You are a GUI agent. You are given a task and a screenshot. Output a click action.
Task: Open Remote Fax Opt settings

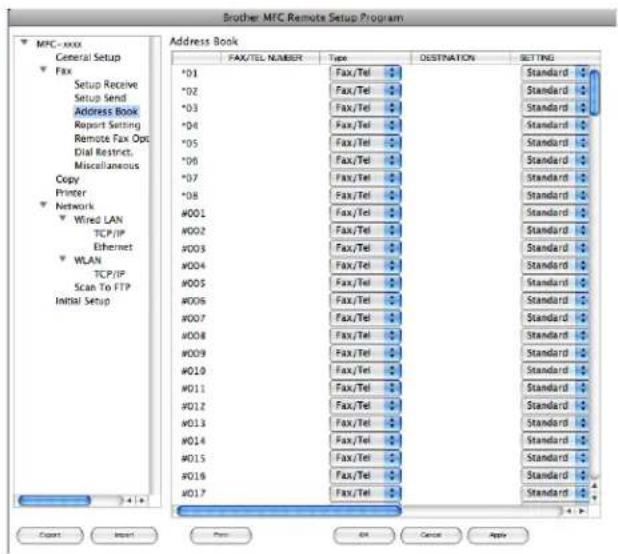112,139
